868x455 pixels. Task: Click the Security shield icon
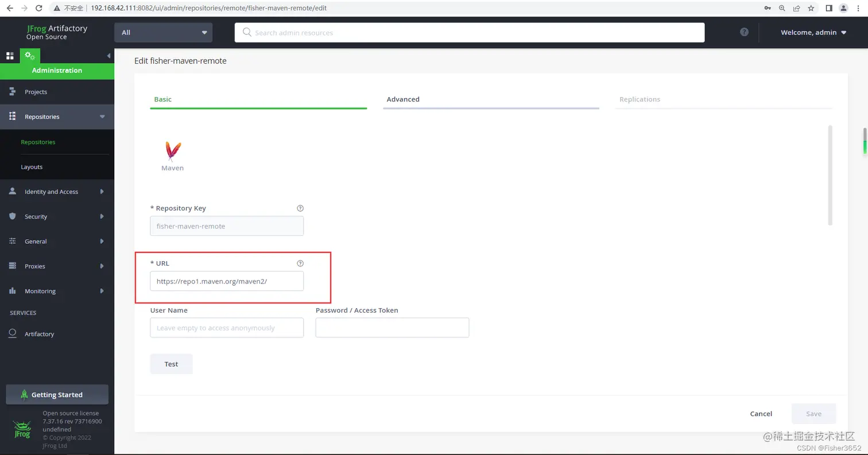(12, 216)
